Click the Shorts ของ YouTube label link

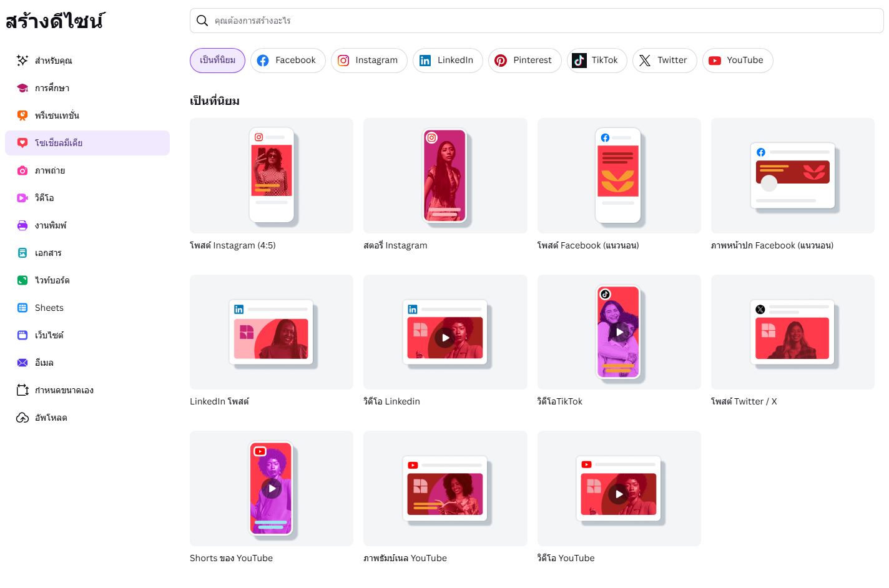[231, 558]
